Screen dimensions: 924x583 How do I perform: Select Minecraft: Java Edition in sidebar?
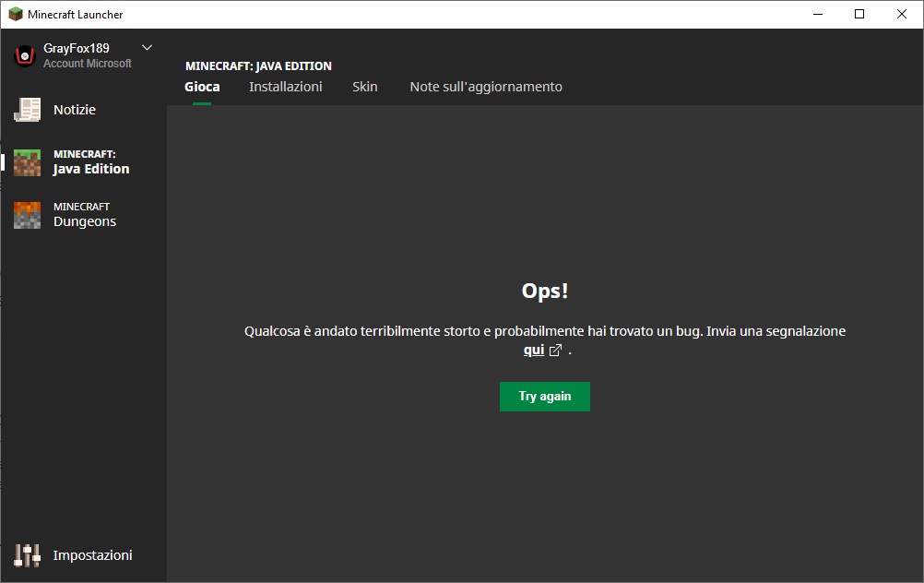pos(90,162)
